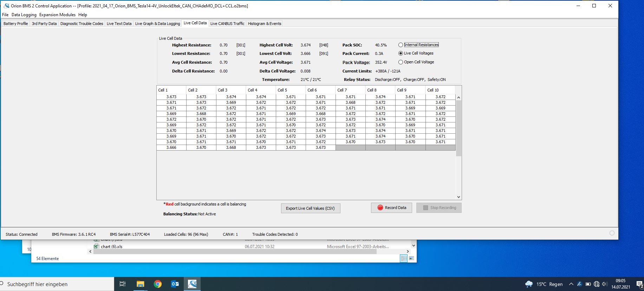Open the notification center icon
Screen dimensions: 644x291
639,284
